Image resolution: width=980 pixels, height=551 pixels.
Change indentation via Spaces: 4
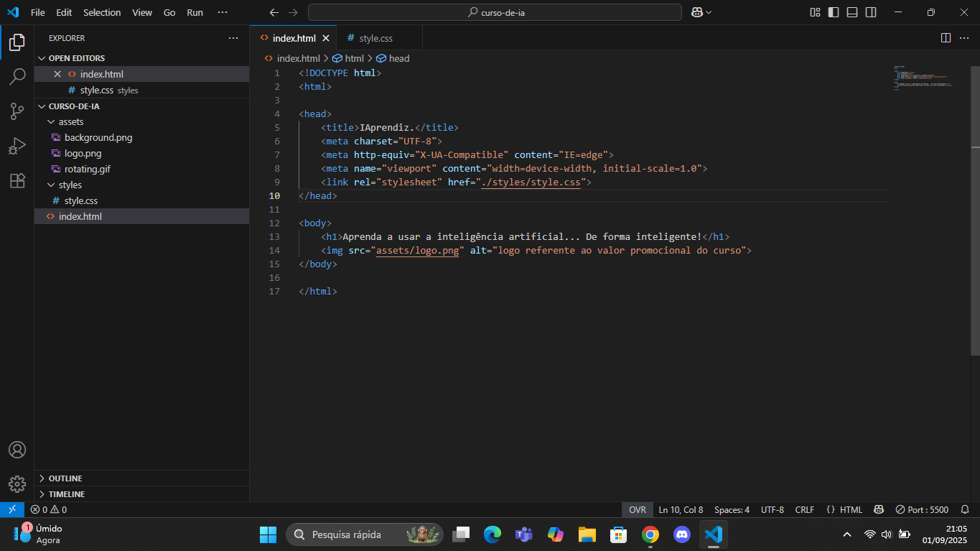pos(732,509)
